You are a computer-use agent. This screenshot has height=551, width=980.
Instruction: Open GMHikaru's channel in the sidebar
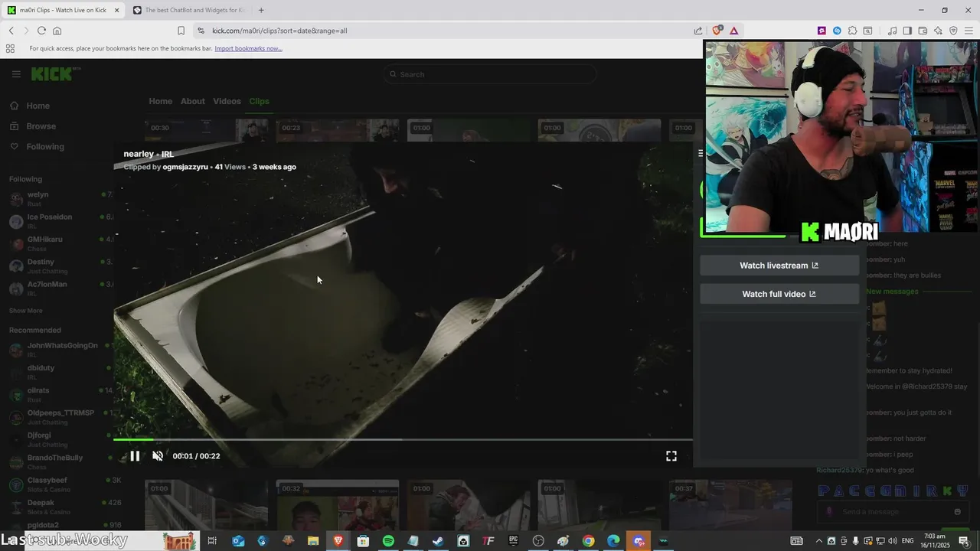click(x=61, y=243)
